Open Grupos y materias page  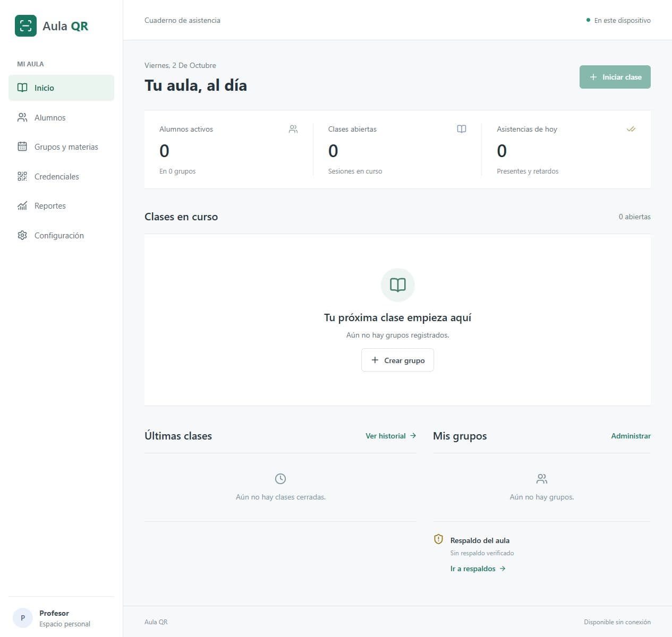[61, 147]
